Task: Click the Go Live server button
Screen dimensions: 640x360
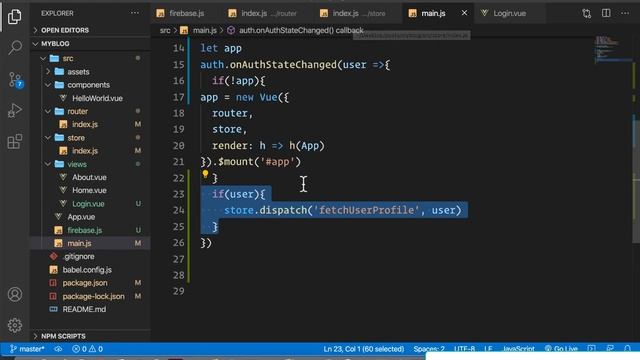Action: pos(561,349)
